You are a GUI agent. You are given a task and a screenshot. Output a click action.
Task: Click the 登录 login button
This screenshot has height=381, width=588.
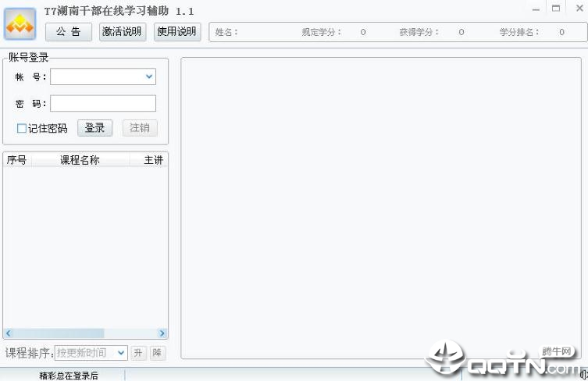pos(94,128)
